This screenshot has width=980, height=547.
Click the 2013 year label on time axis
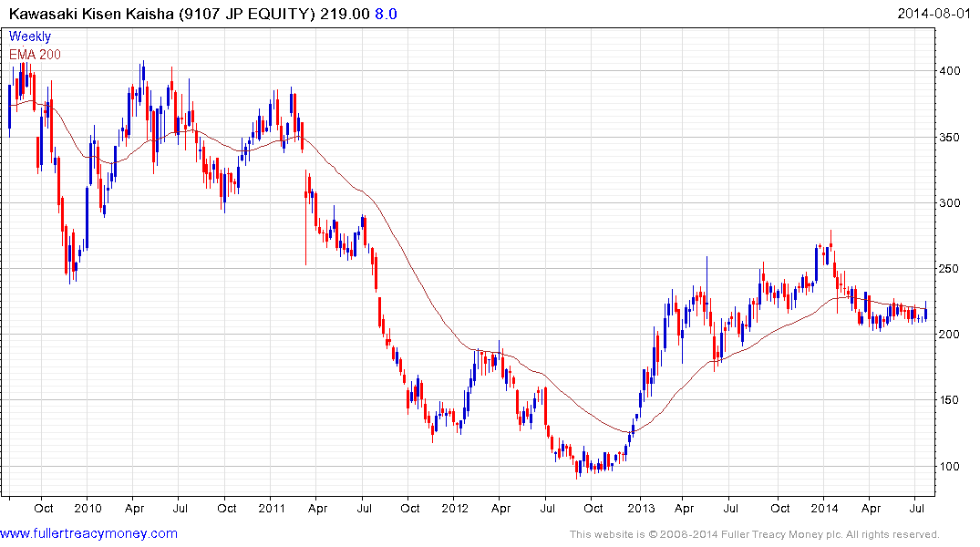[x=641, y=508]
